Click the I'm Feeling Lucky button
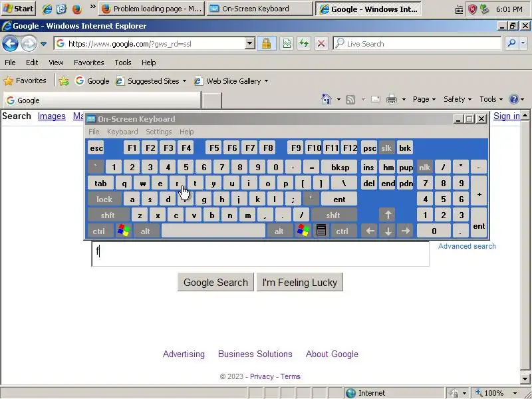 (x=300, y=282)
